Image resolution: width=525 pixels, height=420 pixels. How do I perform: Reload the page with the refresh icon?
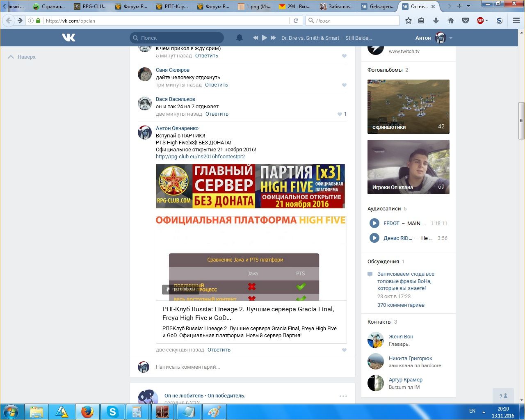pyautogui.click(x=296, y=21)
